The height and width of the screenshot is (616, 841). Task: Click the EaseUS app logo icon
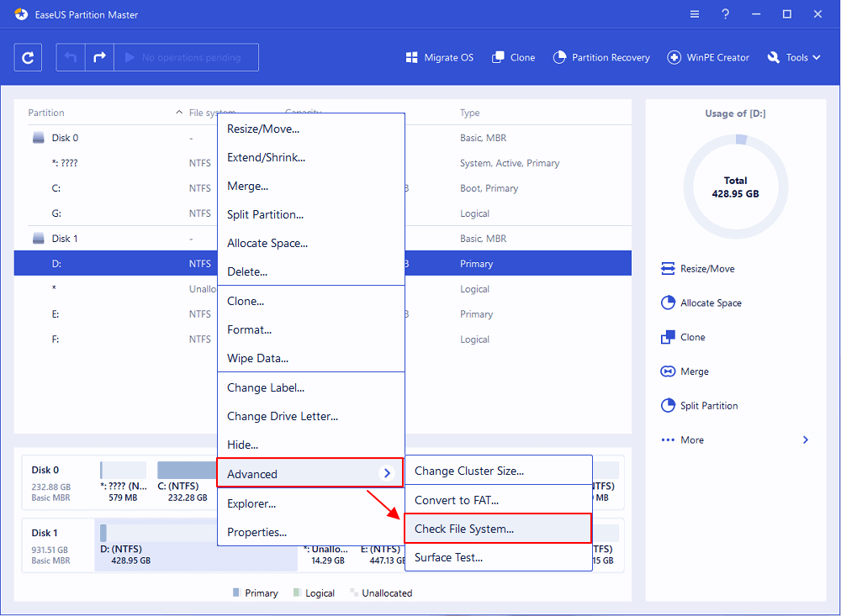(x=21, y=14)
